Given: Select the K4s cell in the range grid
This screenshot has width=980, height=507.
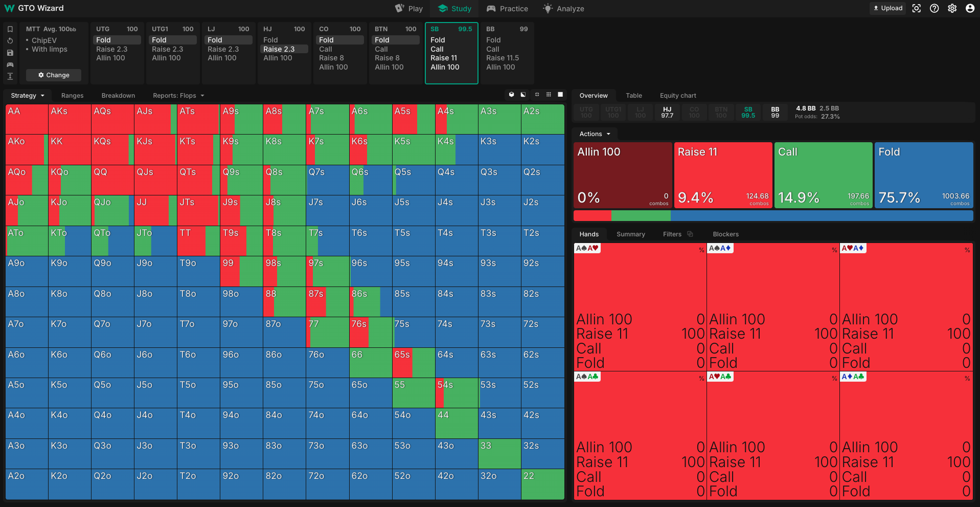Looking at the screenshot, I should (x=457, y=149).
